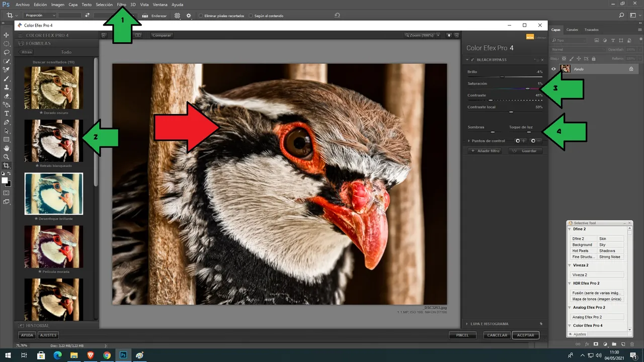The image size is (644, 362).
Task: Open Microsoft Edge from the taskbar
Action: coord(57,355)
